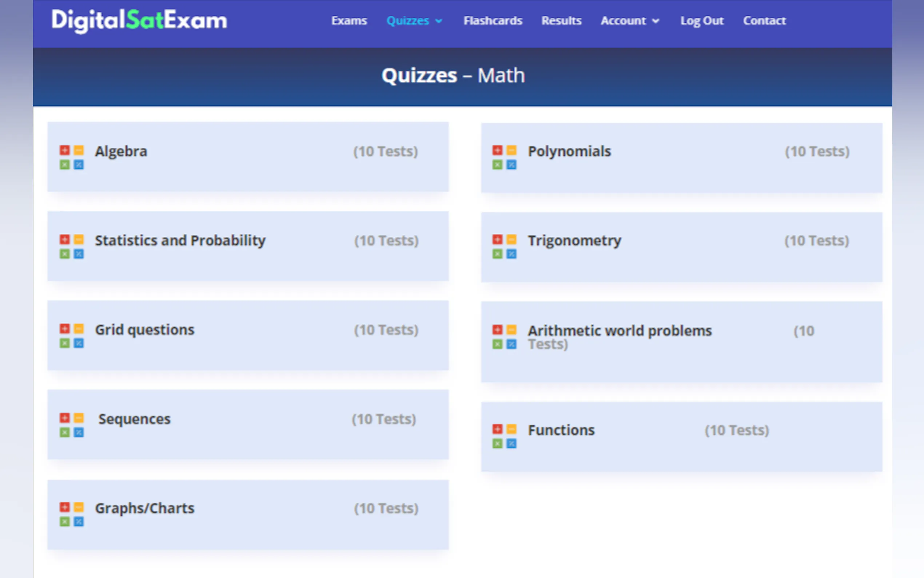The image size is (924, 578).
Task: Go to the Flashcards page
Action: pyautogui.click(x=492, y=21)
